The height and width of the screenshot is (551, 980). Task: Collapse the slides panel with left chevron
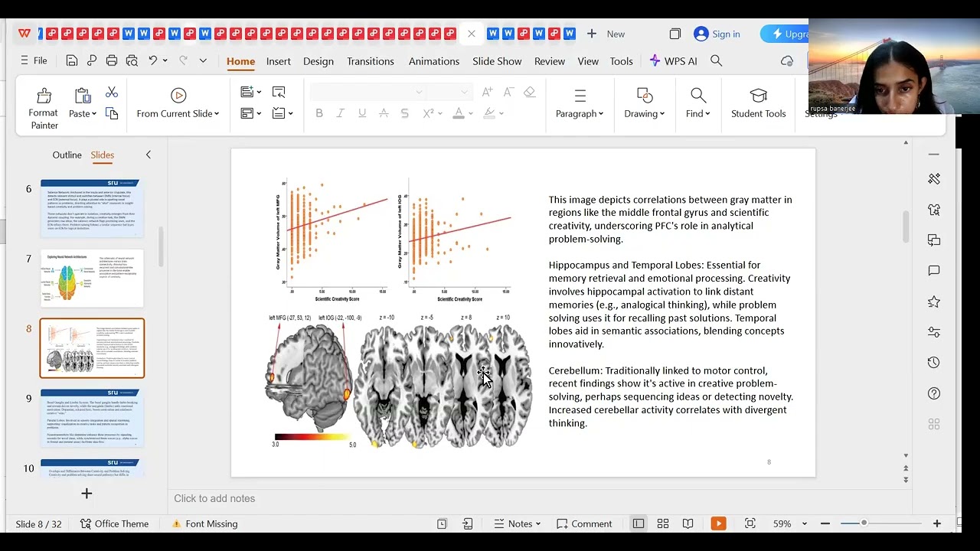click(149, 155)
